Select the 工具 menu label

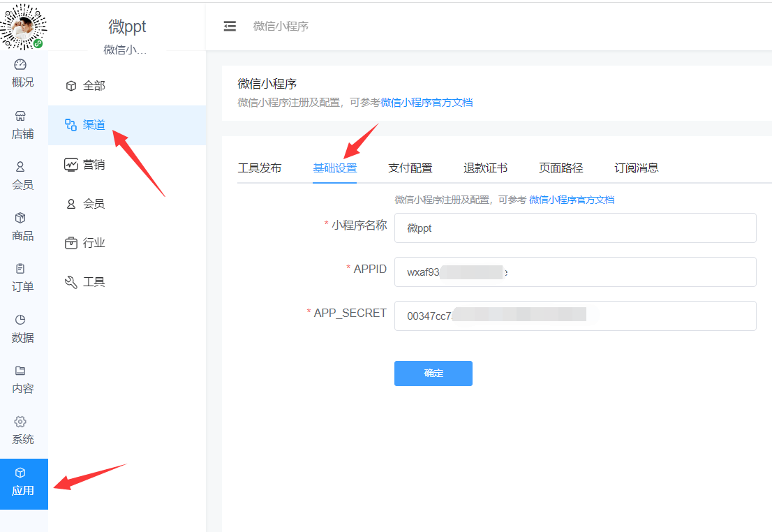94,282
